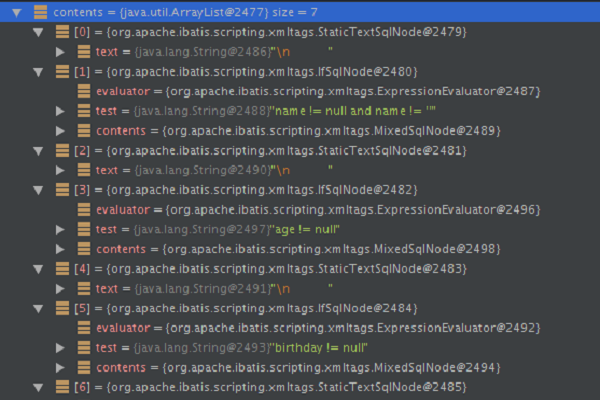Collapse the [5] IfSqlNode@2484 entry
The image size is (600, 400).
(38, 309)
